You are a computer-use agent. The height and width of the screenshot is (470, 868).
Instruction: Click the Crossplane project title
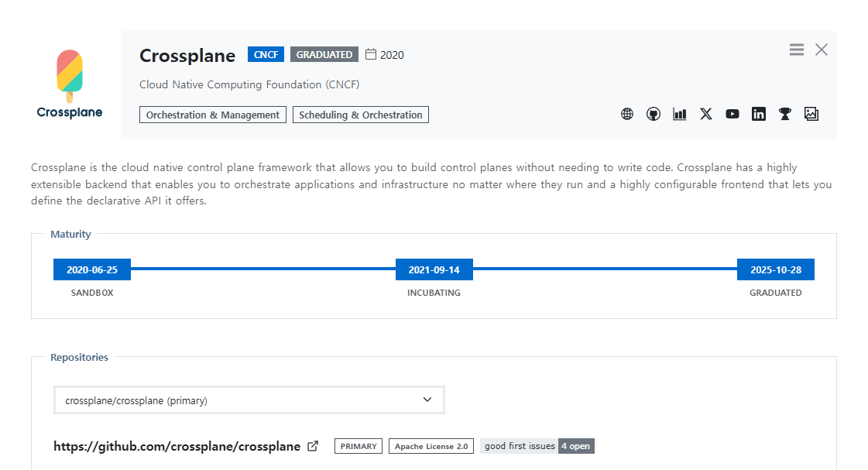(x=187, y=55)
